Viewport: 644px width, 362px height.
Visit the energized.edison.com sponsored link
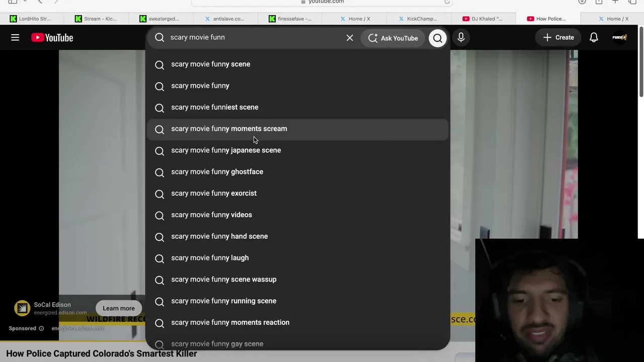[x=78, y=328]
